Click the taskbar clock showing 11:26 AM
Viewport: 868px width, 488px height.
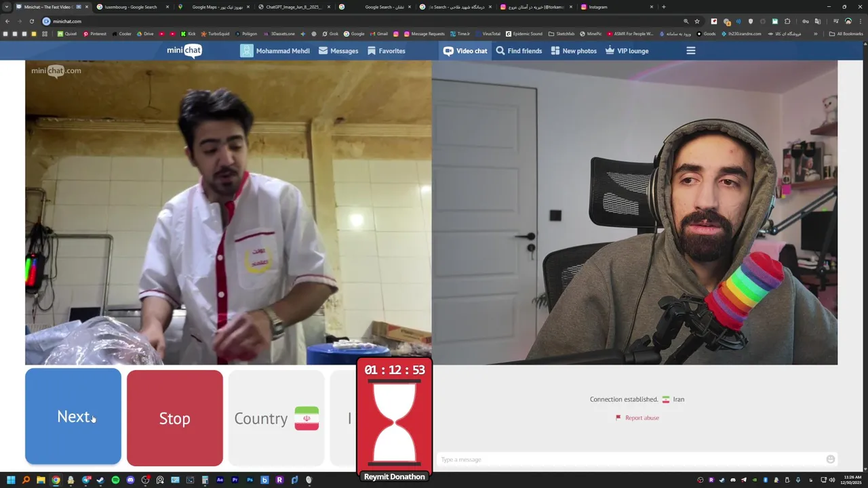[852, 480]
